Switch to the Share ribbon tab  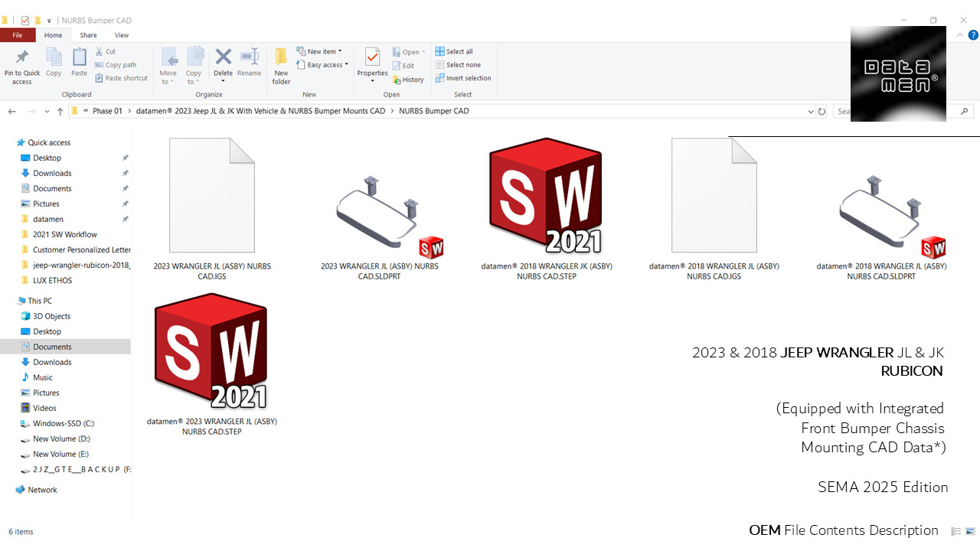(x=88, y=35)
